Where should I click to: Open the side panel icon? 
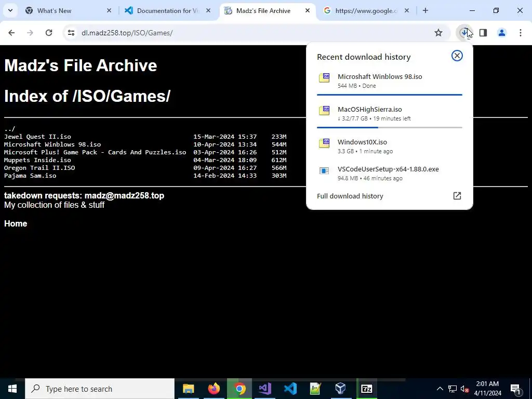point(483,33)
